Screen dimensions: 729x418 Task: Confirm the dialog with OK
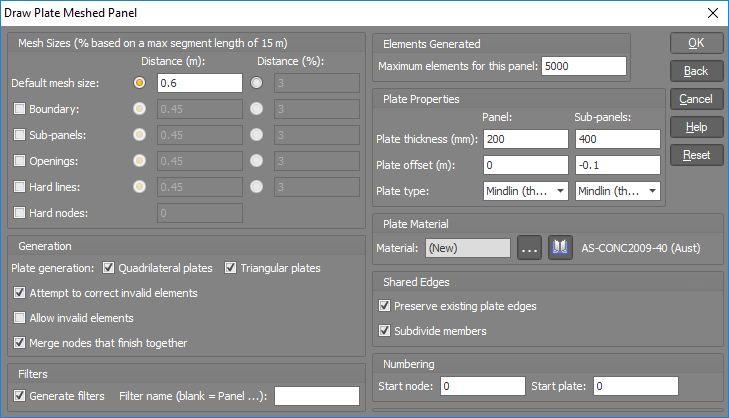point(696,43)
